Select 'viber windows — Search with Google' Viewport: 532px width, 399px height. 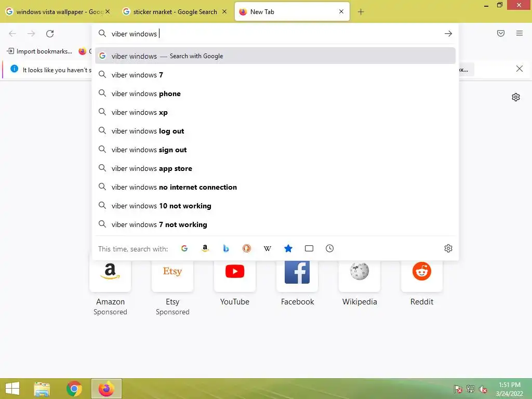[x=275, y=56]
